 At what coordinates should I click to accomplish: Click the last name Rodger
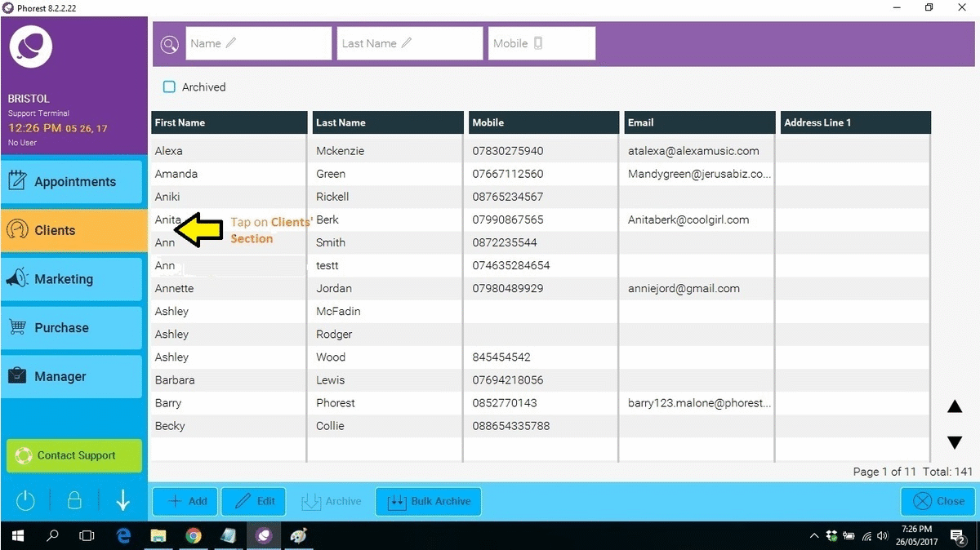pyautogui.click(x=334, y=334)
